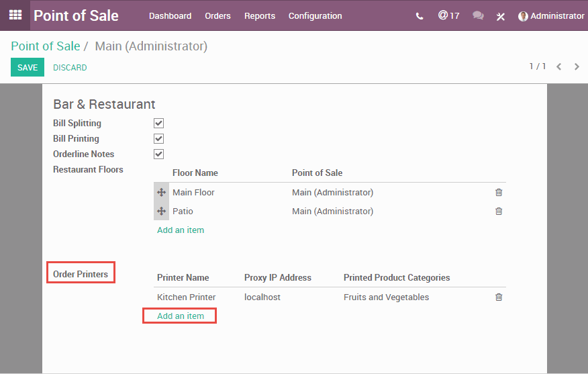Click the debug tools cross icon

click(500, 16)
